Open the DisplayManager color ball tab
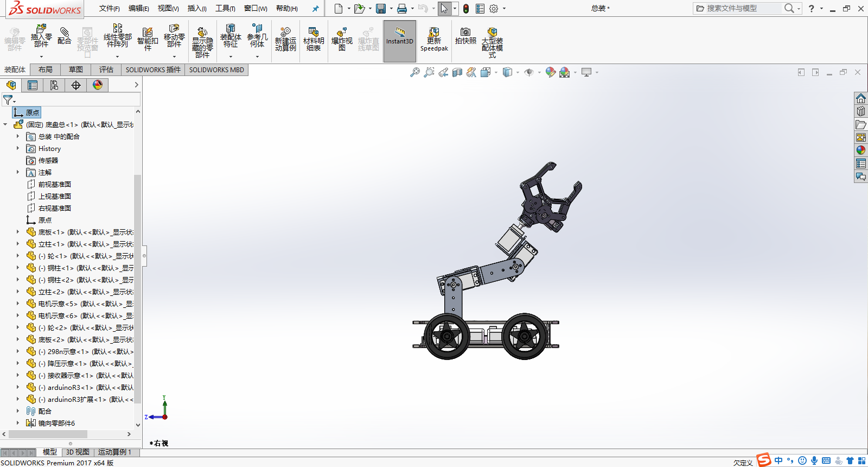 [98, 85]
